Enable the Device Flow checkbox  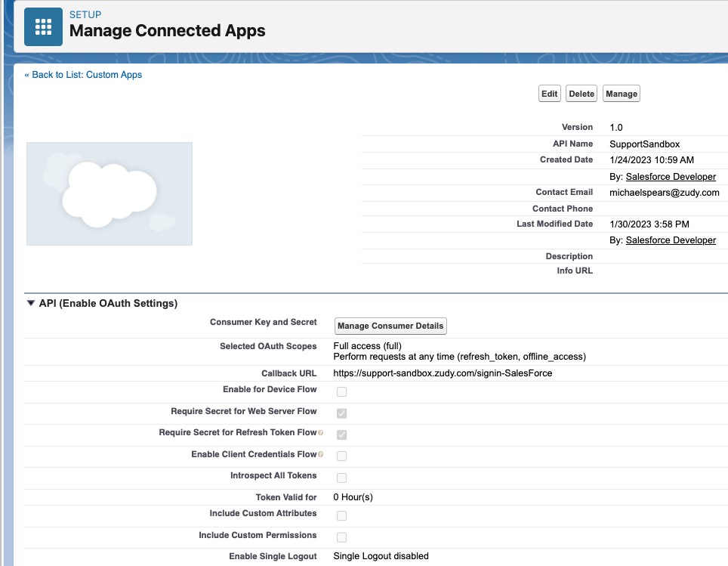tap(341, 391)
